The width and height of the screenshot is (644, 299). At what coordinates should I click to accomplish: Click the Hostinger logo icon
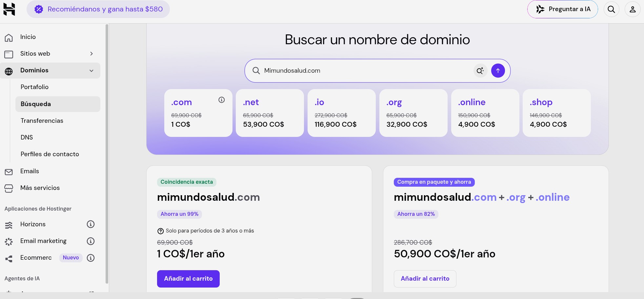[9, 9]
